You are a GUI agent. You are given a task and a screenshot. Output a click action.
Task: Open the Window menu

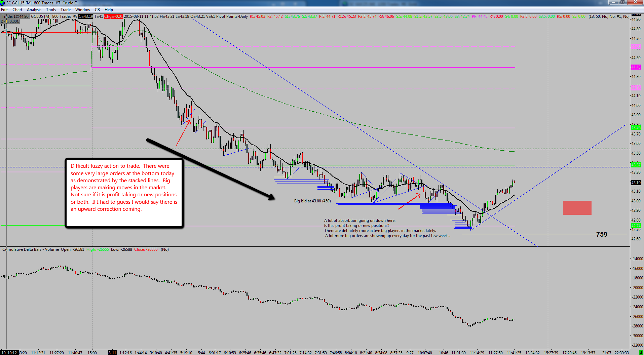click(83, 10)
